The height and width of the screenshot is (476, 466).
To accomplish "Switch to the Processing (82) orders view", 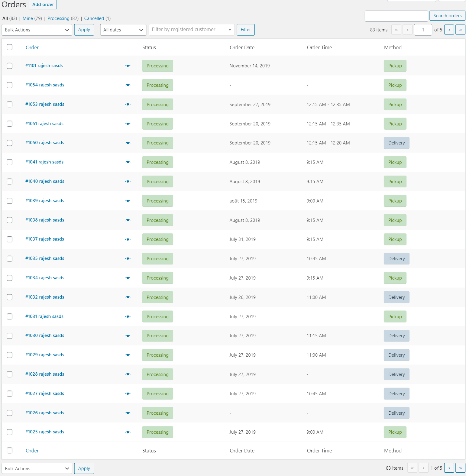I will click(x=58, y=18).
